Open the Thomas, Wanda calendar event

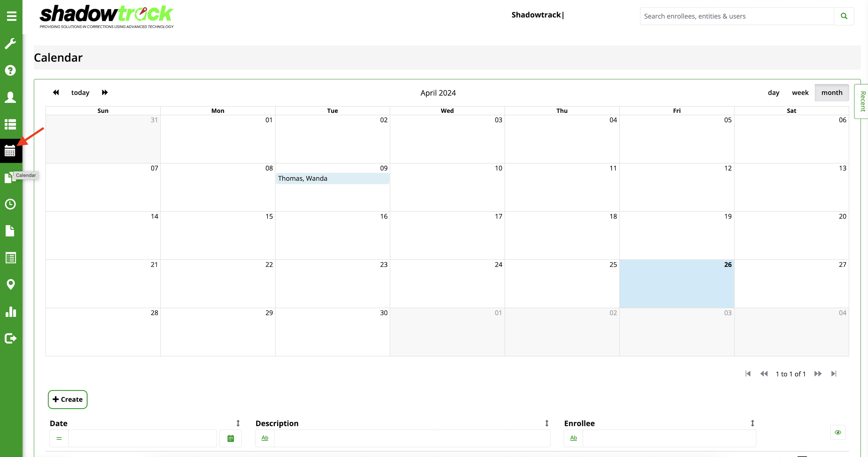point(332,178)
